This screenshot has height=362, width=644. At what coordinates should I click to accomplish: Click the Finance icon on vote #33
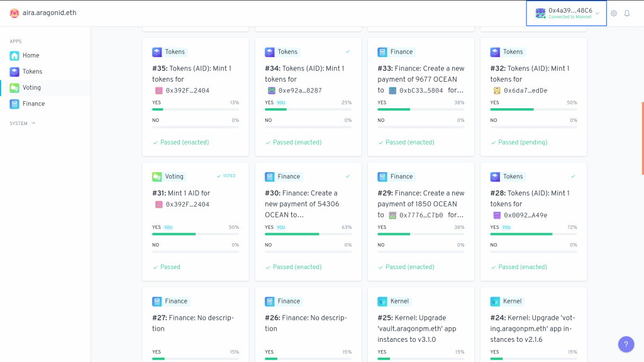[x=382, y=52]
